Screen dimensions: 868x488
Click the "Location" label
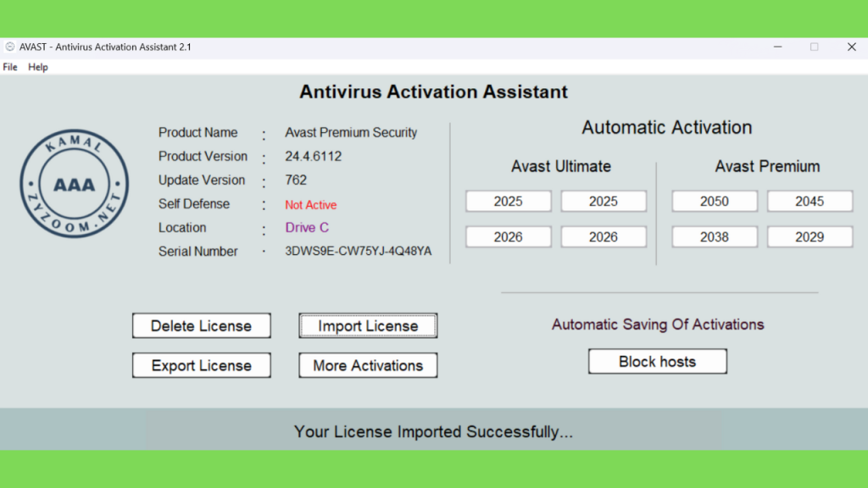click(182, 228)
